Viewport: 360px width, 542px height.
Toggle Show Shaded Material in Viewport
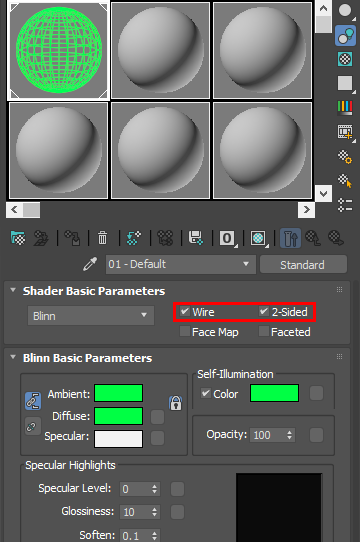[x=259, y=238]
